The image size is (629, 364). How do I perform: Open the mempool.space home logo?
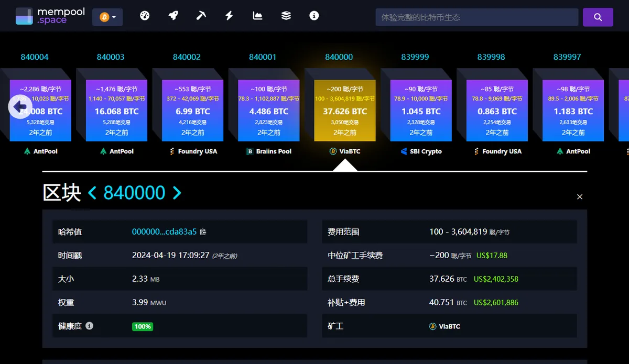click(50, 16)
